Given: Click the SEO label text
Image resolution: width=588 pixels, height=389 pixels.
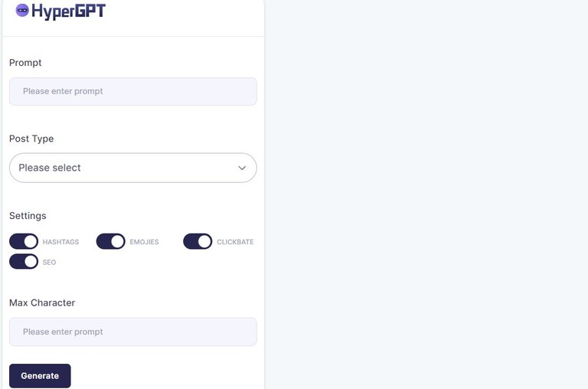Looking at the screenshot, I should 49,262.
